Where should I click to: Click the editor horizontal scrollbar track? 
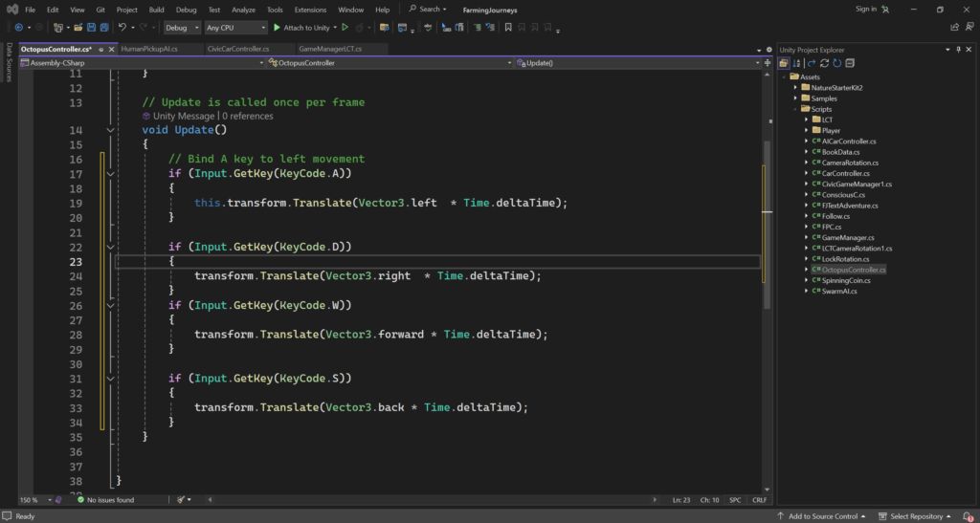point(432,500)
